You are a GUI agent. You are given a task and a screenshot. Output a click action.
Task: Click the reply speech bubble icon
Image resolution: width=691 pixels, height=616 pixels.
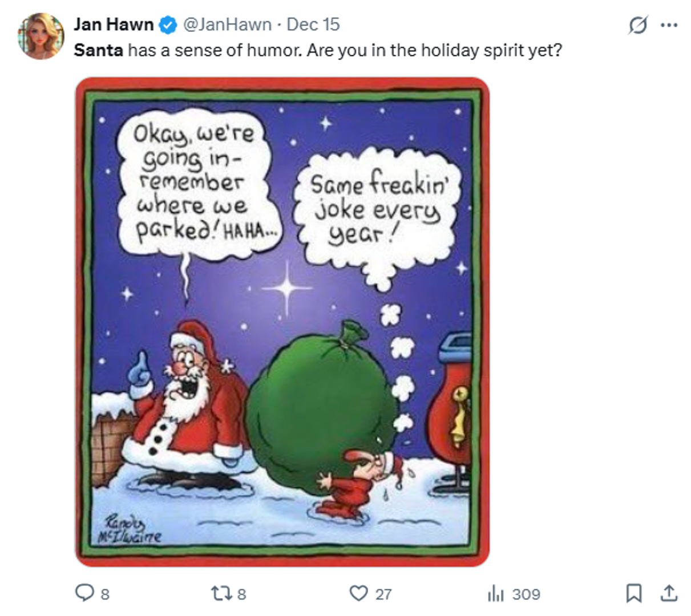[x=84, y=593]
